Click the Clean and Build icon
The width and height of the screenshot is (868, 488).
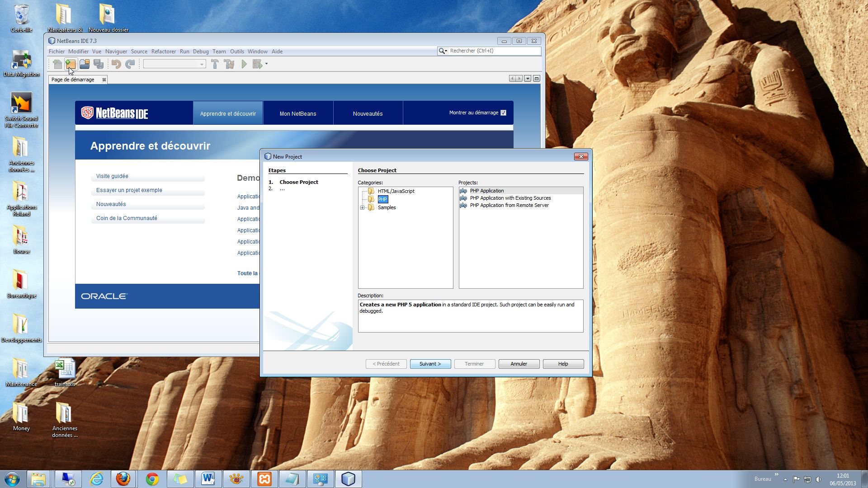tap(229, 64)
